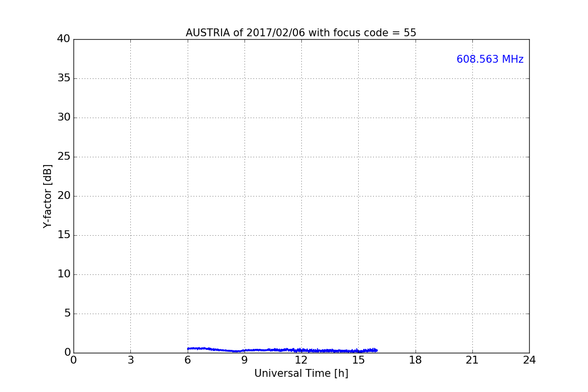Image resolution: width=588 pixels, height=392 pixels.
Task: Click the y-axis tick label '5'
Action: (x=67, y=313)
